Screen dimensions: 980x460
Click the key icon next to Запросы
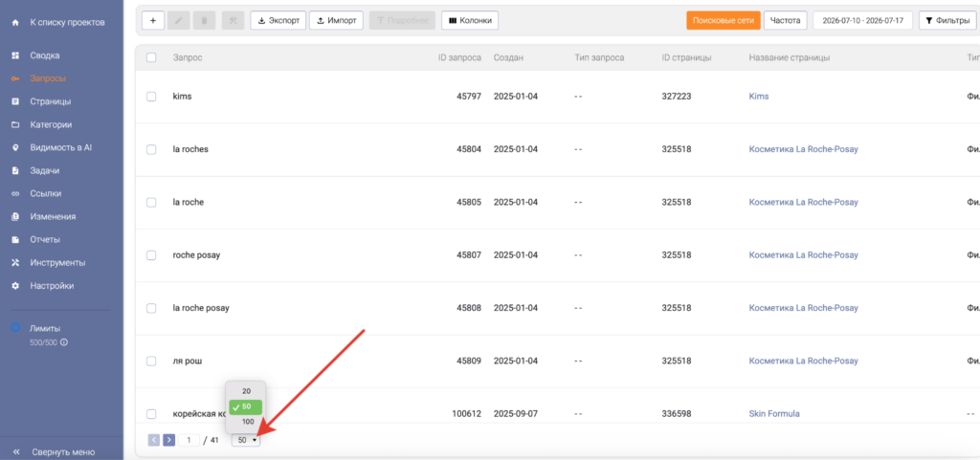15,78
